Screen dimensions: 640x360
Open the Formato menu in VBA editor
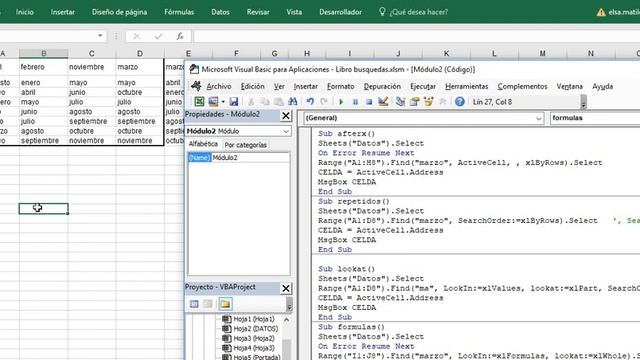340,87
